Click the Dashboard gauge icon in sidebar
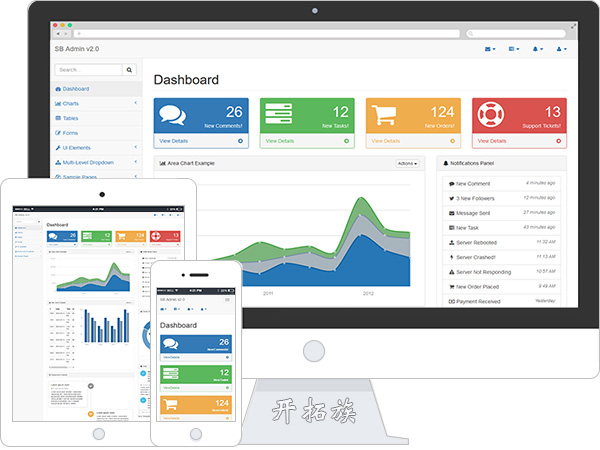The image size is (600, 450). [x=58, y=89]
